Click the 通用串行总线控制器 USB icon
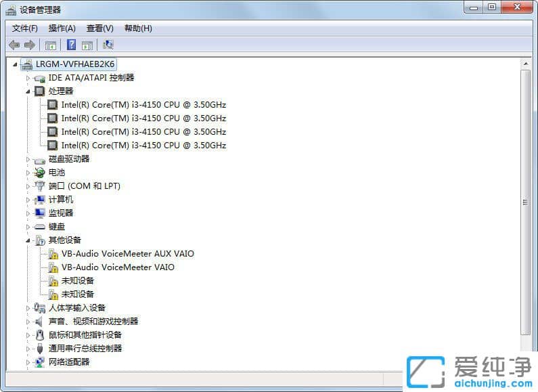 click(x=40, y=349)
